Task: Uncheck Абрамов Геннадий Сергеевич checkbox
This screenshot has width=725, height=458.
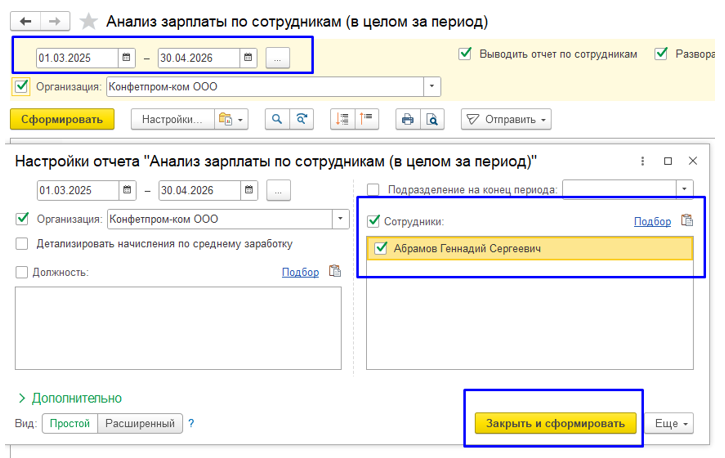Action: click(381, 248)
